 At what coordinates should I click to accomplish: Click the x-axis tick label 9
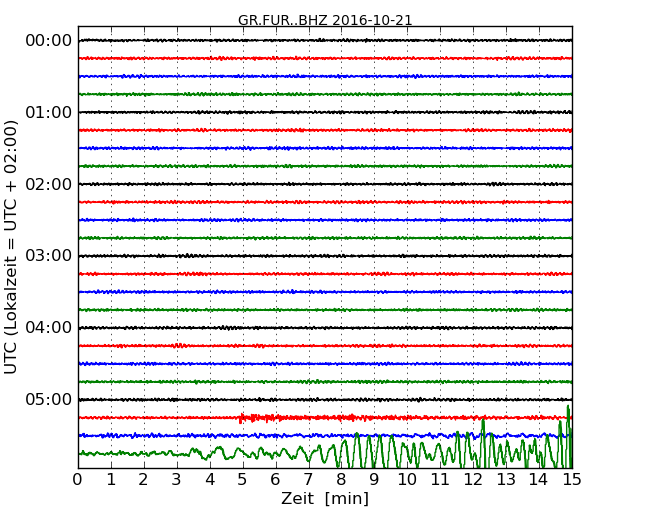[374, 480]
